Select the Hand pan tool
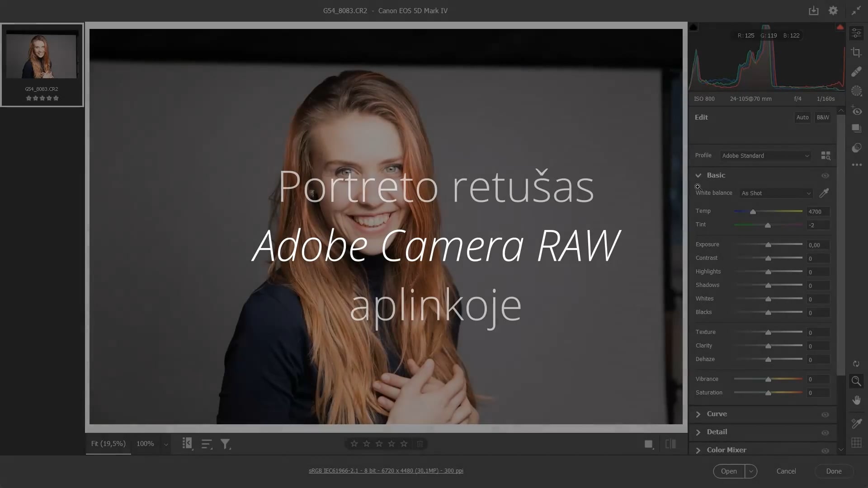The image size is (868, 488). pyautogui.click(x=856, y=400)
